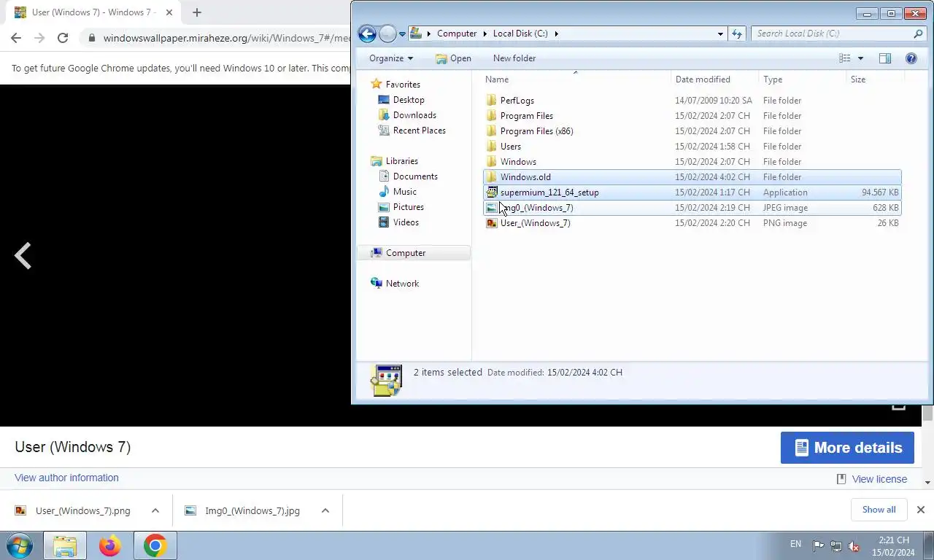The image size is (934, 560).
Task: Open the Windows Start menu
Action: coord(20,545)
